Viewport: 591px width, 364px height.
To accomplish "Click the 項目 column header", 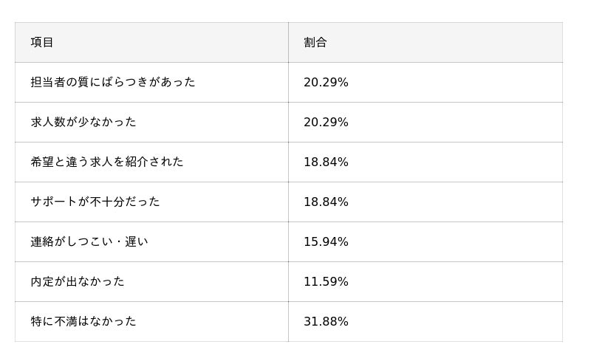I will pyautogui.click(x=42, y=42).
